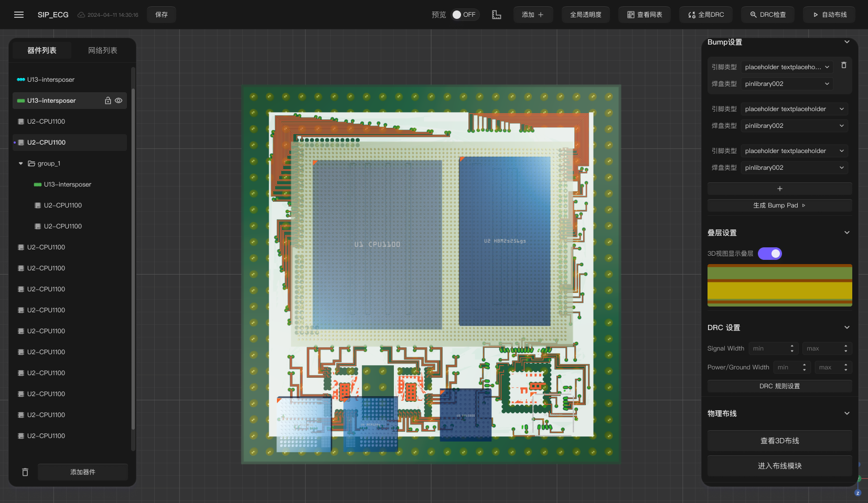868x503 pixels.
Task: Toggle the 预览 OFF switch
Action: (464, 15)
